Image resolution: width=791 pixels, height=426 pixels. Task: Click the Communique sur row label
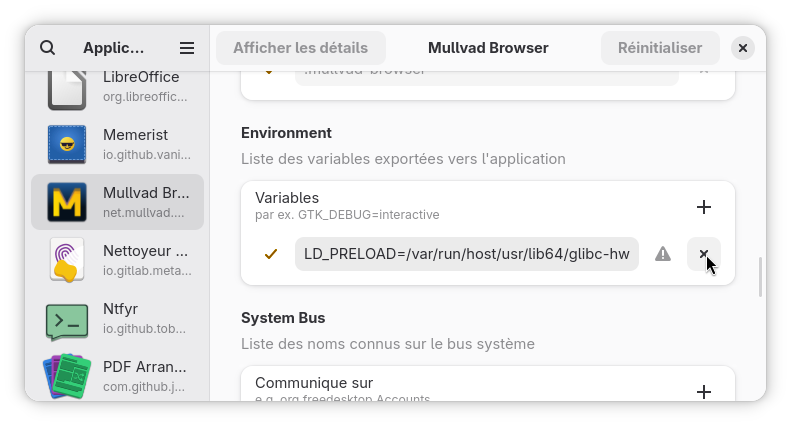pos(314,383)
